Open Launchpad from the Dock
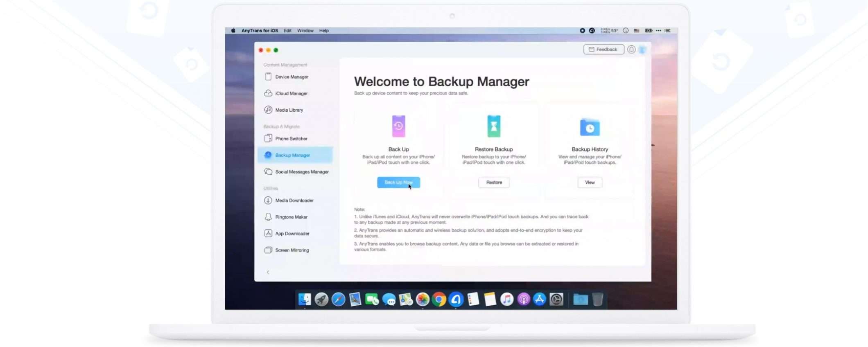The width and height of the screenshot is (868, 347). (x=321, y=300)
